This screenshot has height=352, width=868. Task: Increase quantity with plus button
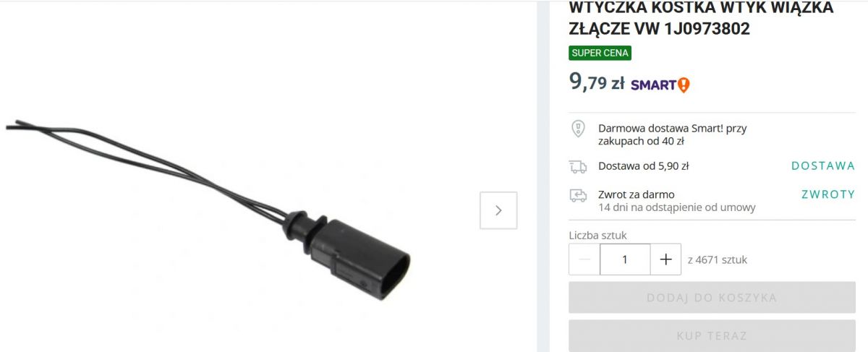(666, 259)
